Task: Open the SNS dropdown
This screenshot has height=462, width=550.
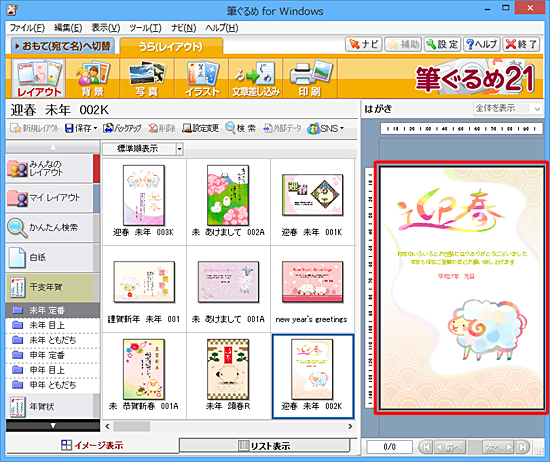Action: click(325, 128)
